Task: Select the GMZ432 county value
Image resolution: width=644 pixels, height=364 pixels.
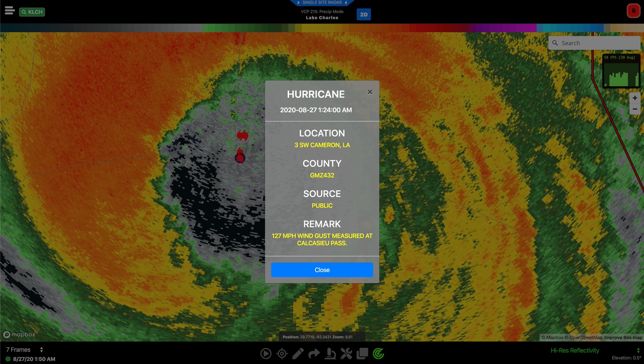Action: [x=322, y=175]
